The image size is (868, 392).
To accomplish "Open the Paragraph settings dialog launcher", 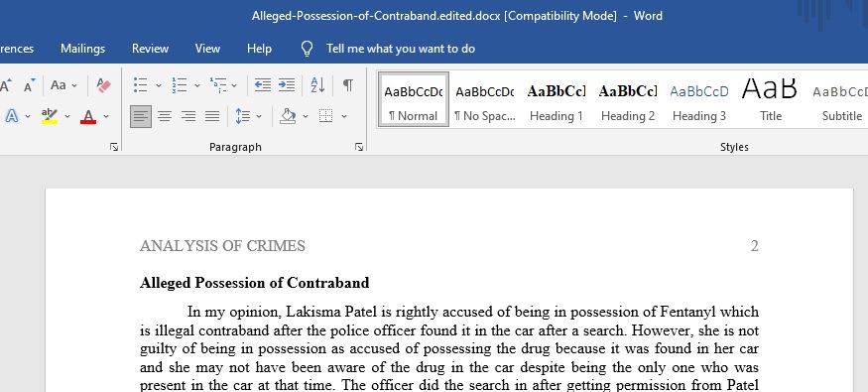I will (359, 147).
